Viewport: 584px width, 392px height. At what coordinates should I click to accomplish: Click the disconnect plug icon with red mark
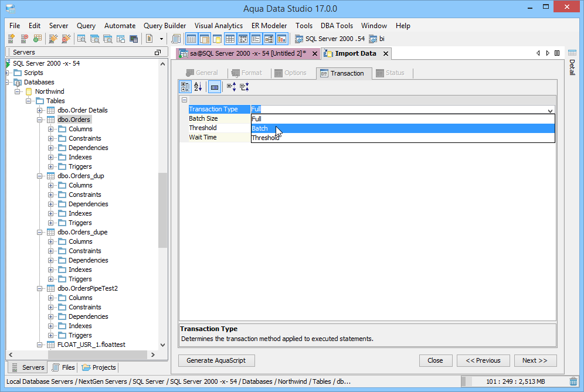pyautogui.click(x=66, y=39)
